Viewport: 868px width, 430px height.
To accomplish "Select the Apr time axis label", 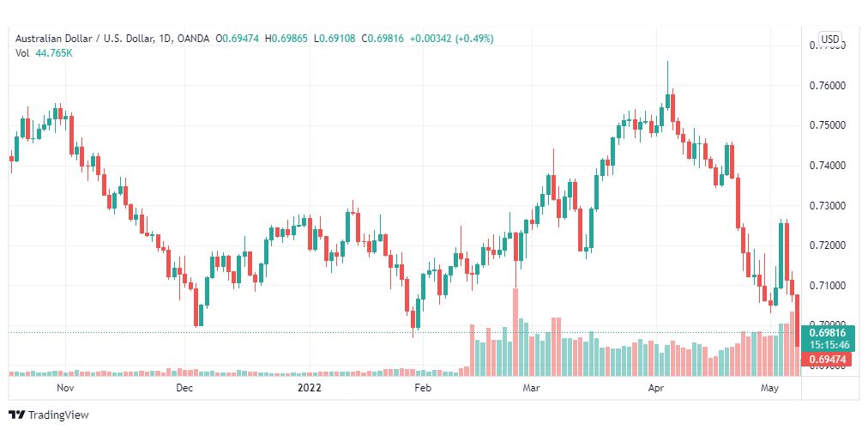I will tap(656, 389).
